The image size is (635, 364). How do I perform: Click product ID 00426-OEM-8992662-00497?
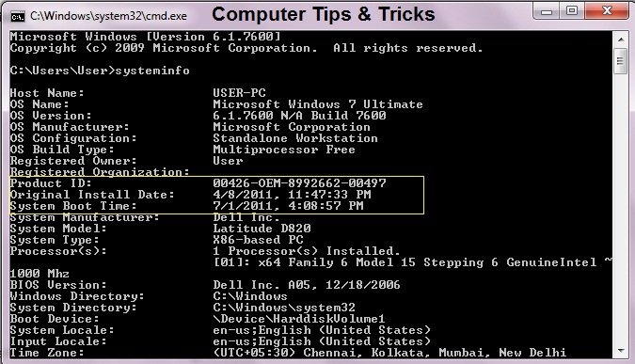[299, 183]
